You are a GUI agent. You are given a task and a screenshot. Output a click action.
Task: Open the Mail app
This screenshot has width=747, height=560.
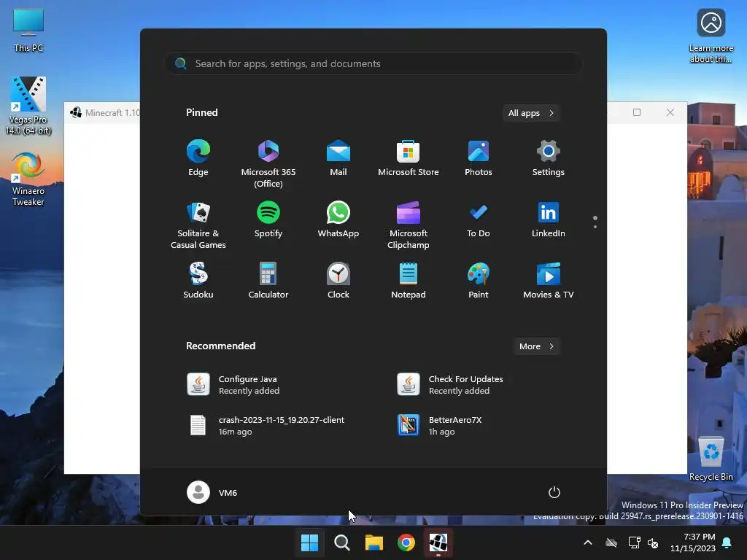338,158
